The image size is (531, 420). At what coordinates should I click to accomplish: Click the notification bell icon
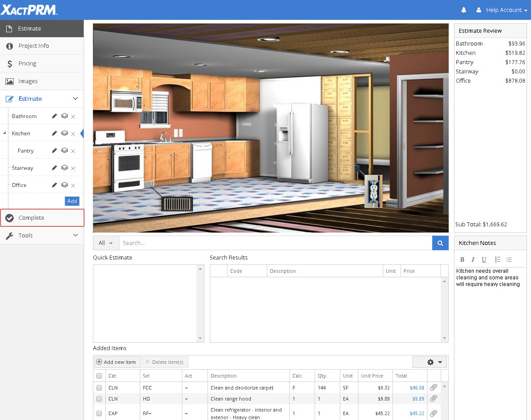[x=464, y=10]
